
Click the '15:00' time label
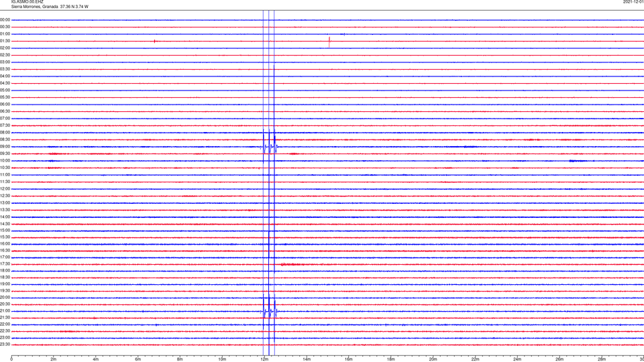(x=5, y=231)
